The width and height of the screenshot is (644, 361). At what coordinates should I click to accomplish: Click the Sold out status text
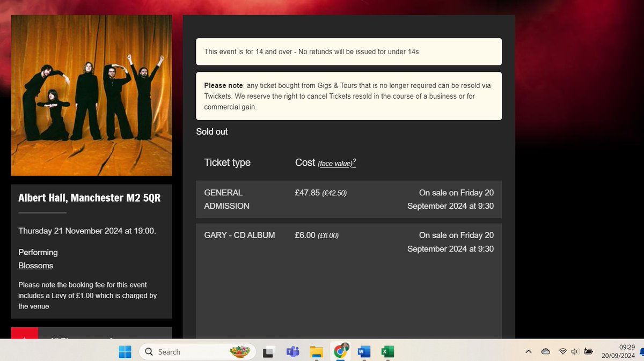[x=212, y=131]
